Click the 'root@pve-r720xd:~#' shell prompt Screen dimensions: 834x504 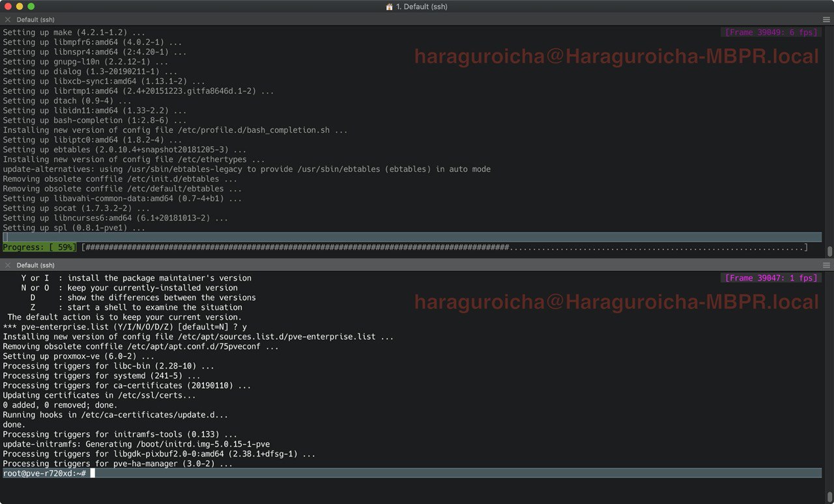click(44, 473)
